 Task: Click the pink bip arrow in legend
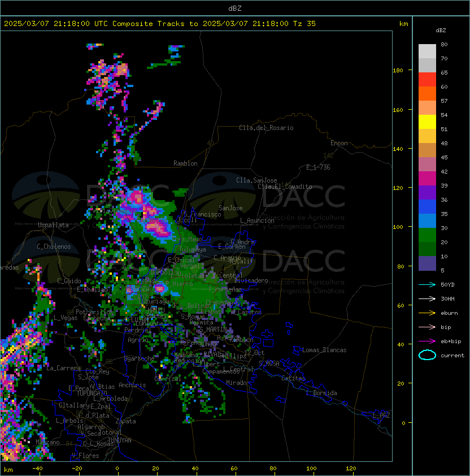[427, 327]
